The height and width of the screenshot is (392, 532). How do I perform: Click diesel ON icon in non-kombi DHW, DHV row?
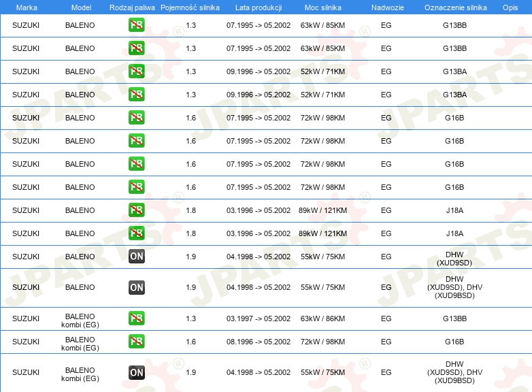[x=136, y=287]
